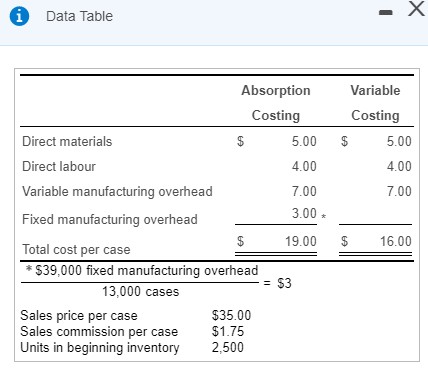Viewport: 428px width, 371px height.
Task: Click the 2,500 beginning inventory value
Action: click(x=228, y=347)
